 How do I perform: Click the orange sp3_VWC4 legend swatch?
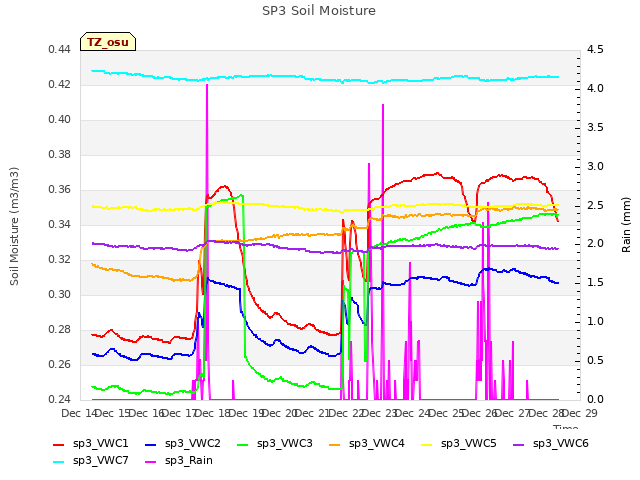pos(335,444)
